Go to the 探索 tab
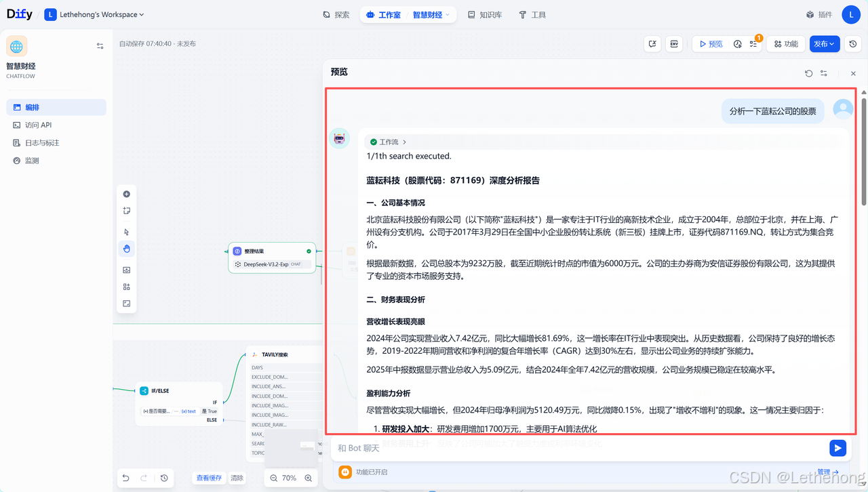 coord(336,14)
